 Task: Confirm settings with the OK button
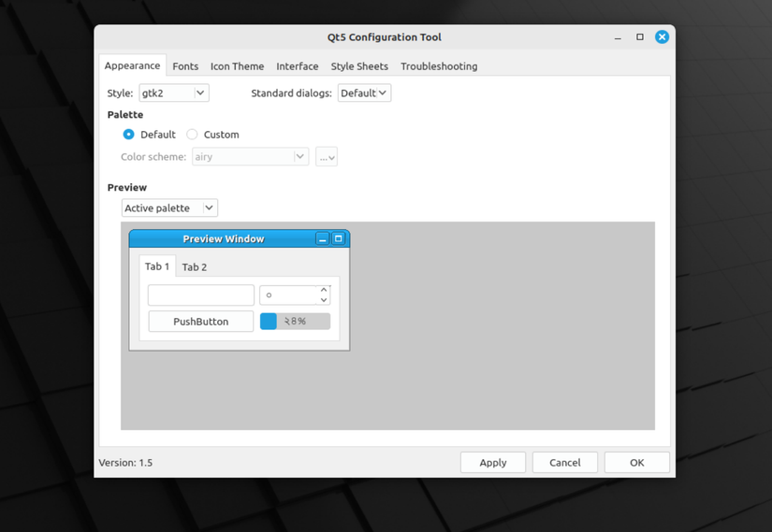click(636, 463)
